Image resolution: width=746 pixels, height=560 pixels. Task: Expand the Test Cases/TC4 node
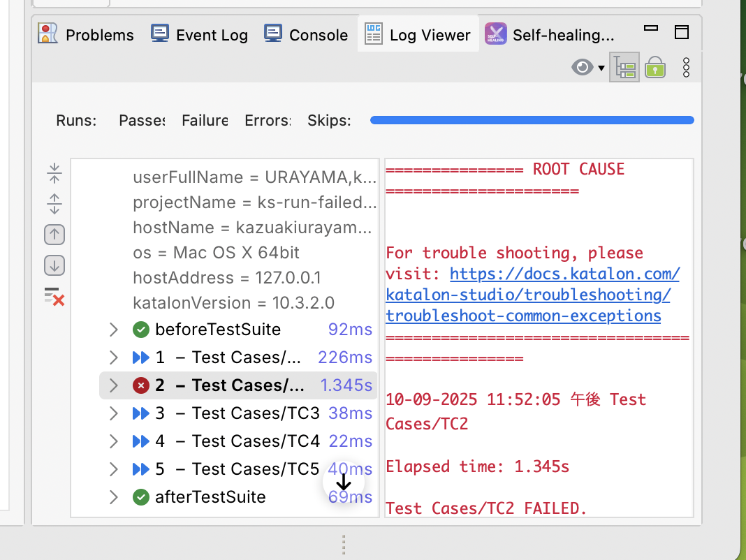point(114,441)
